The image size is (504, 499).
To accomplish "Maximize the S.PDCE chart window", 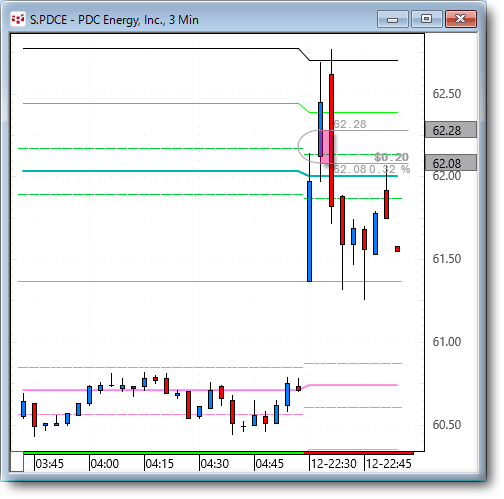I will (x=426, y=19).
